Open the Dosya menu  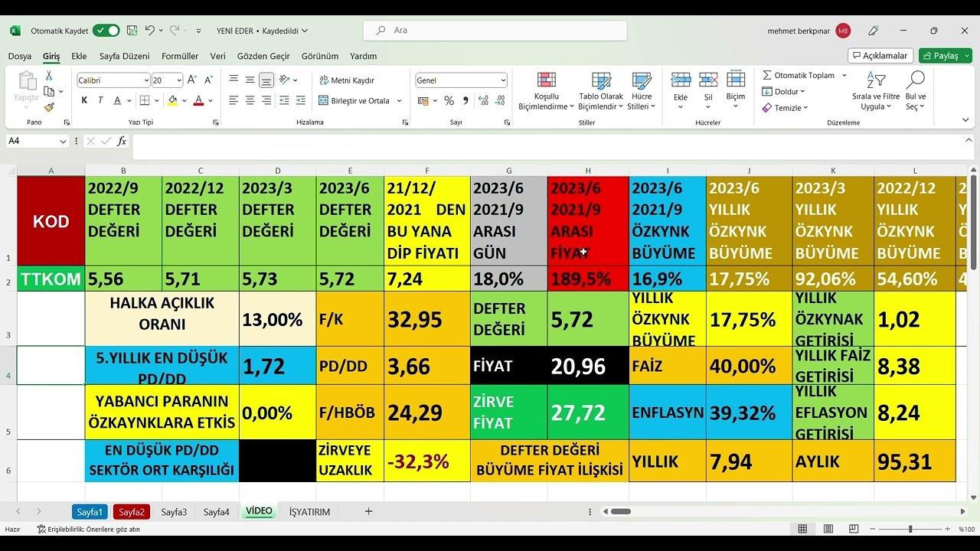(20, 56)
